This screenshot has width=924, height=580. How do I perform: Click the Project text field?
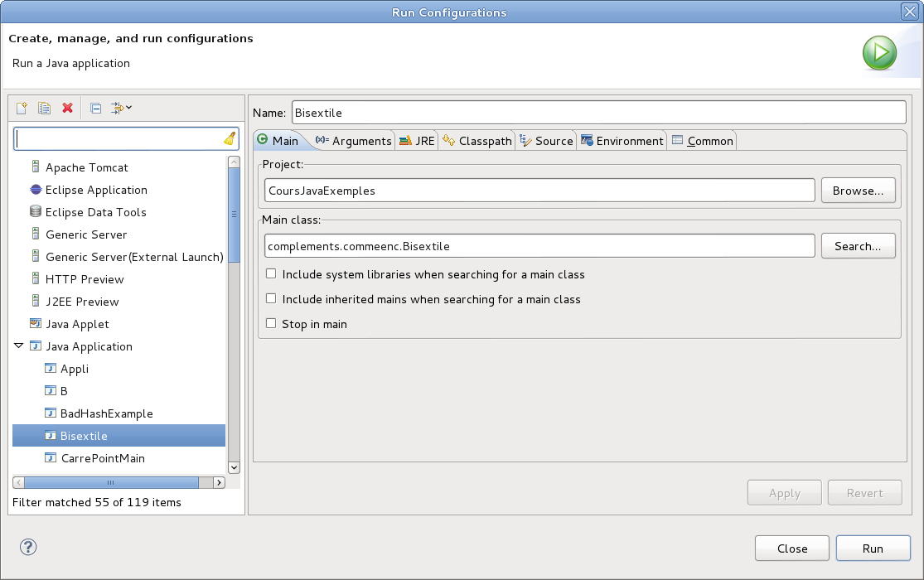point(539,191)
